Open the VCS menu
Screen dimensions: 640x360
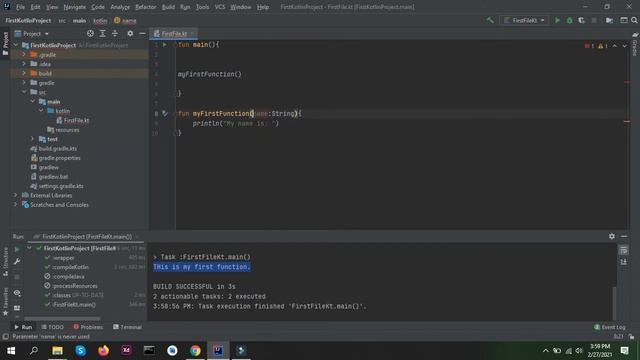point(220,7)
